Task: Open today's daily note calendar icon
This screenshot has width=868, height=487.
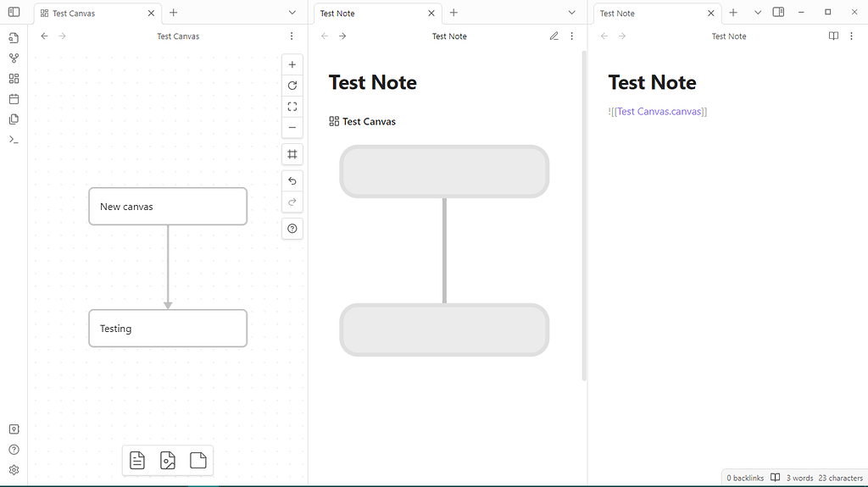Action: (14, 99)
